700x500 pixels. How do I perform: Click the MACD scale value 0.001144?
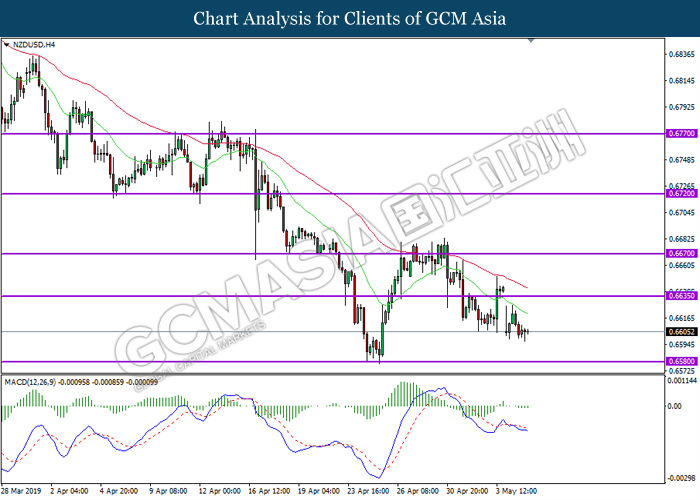click(x=682, y=381)
